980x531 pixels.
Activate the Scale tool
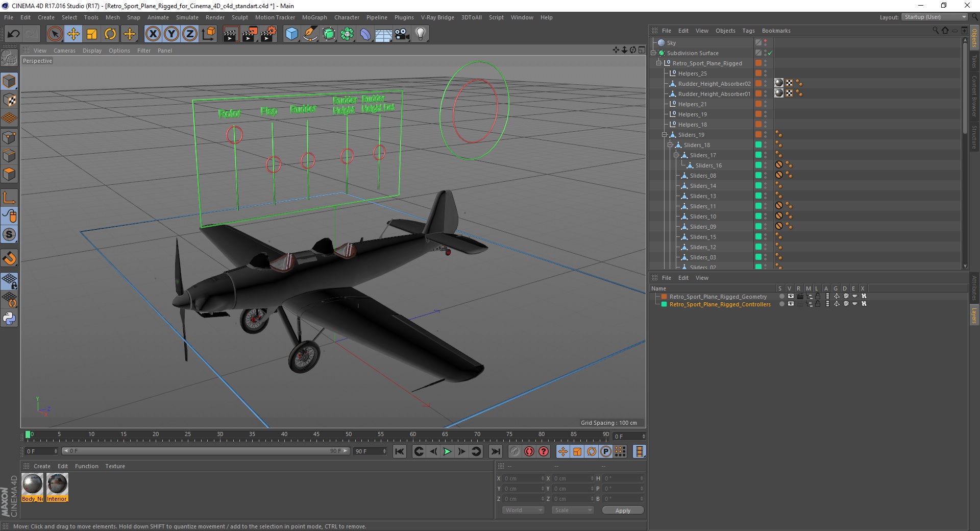(x=92, y=34)
